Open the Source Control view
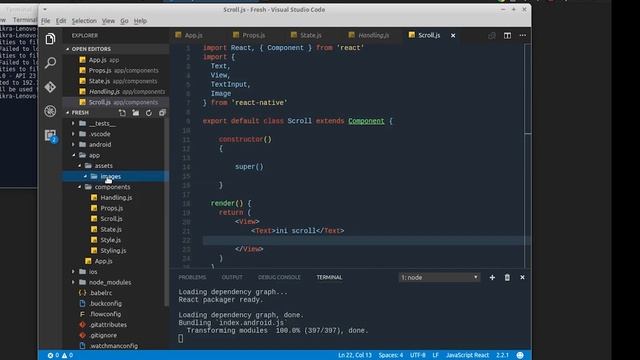The height and width of the screenshot is (360, 640). click(x=50, y=87)
